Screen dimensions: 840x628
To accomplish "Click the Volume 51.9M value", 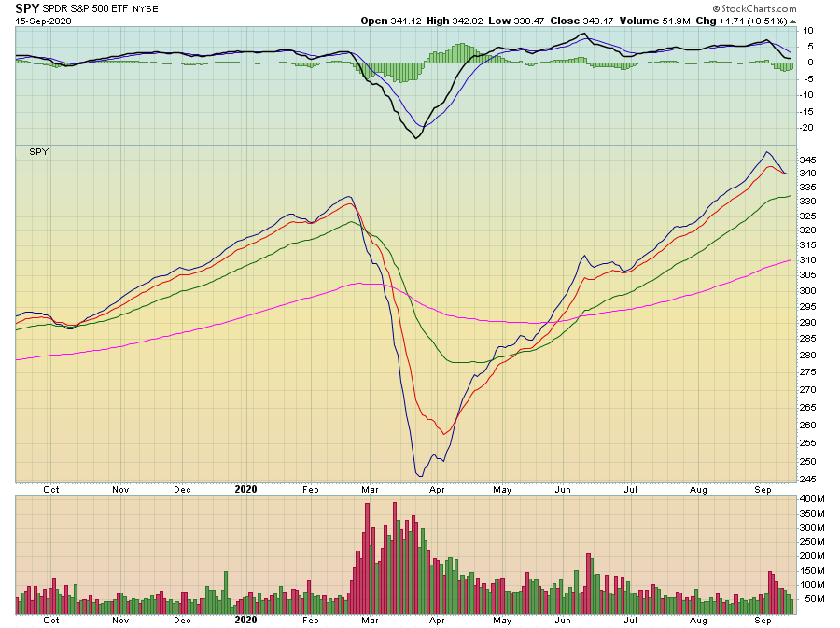I will pyautogui.click(x=654, y=21).
